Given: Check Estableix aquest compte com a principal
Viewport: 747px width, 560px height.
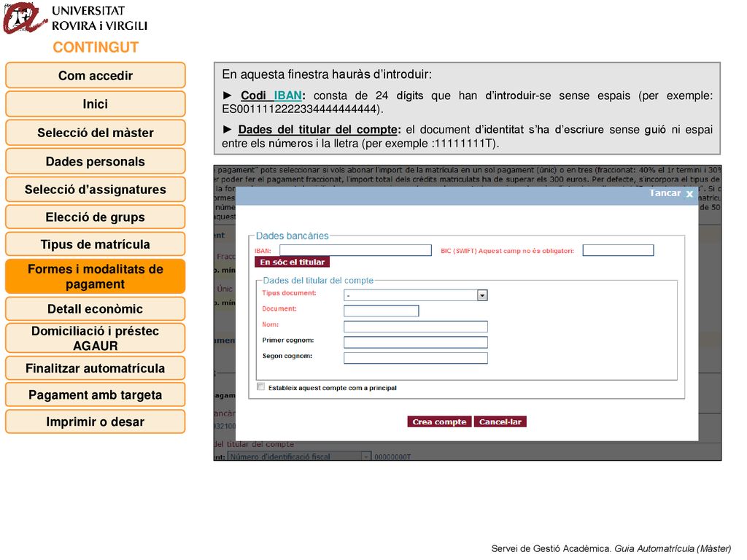Looking at the screenshot, I should (260, 386).
